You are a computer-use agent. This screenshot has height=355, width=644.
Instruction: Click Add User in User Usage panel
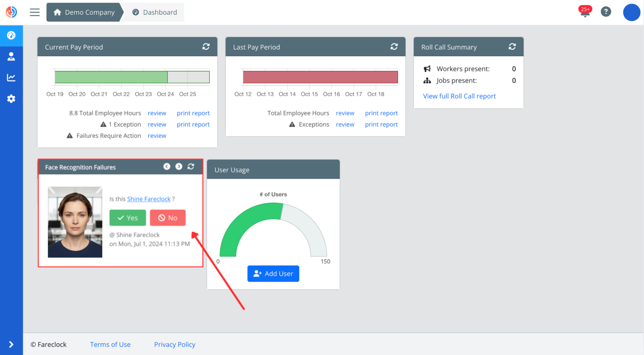pyautogui.click(x=273, y=274)
